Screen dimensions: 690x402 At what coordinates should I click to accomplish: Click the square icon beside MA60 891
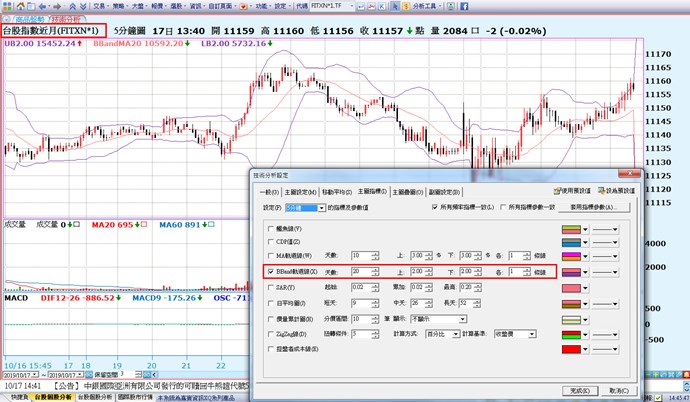pyautogui.click(x=212, y=225)
